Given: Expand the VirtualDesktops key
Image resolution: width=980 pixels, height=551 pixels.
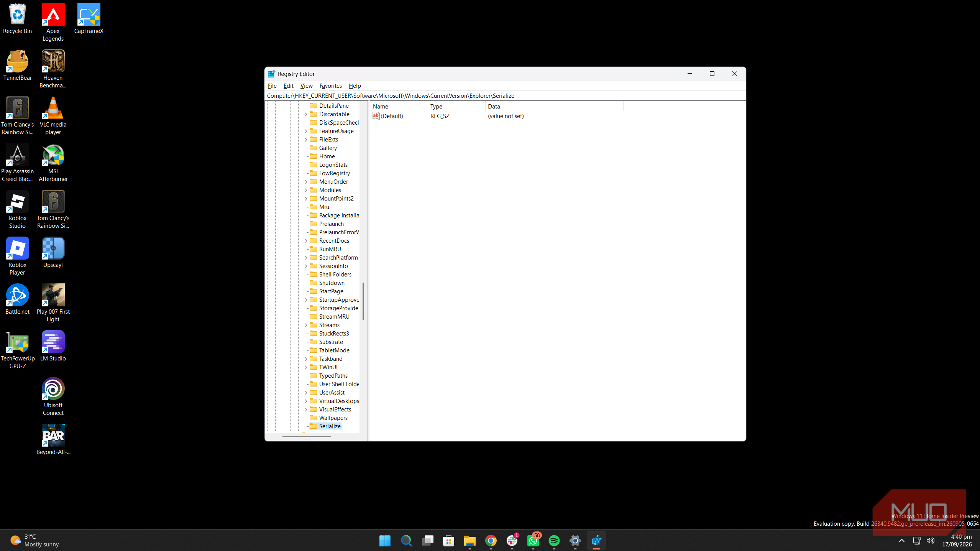Looking at the screenshot, I should tap(306, 401).
